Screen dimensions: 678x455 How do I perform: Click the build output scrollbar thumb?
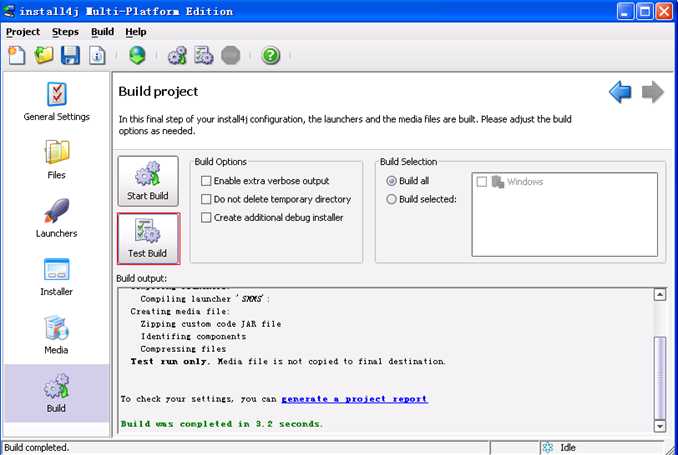point(659,377)
